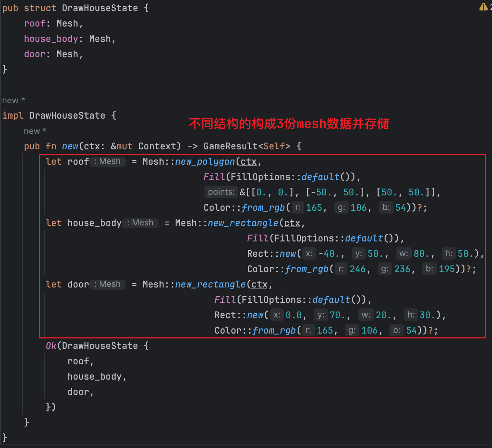Click value 246 in house_body color
The image size is (492, 448).
click(358, 269)
